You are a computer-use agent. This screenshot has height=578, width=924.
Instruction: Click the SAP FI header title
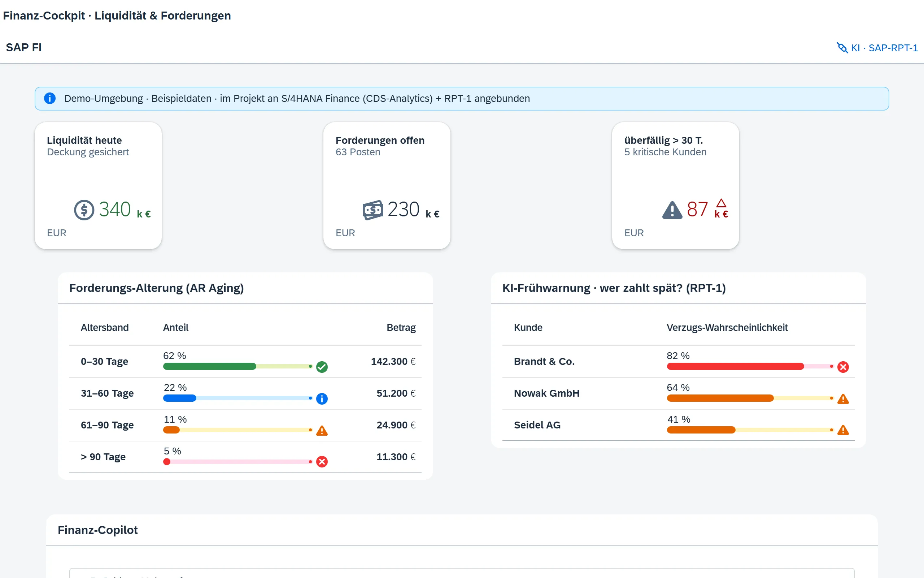point(24,47)
